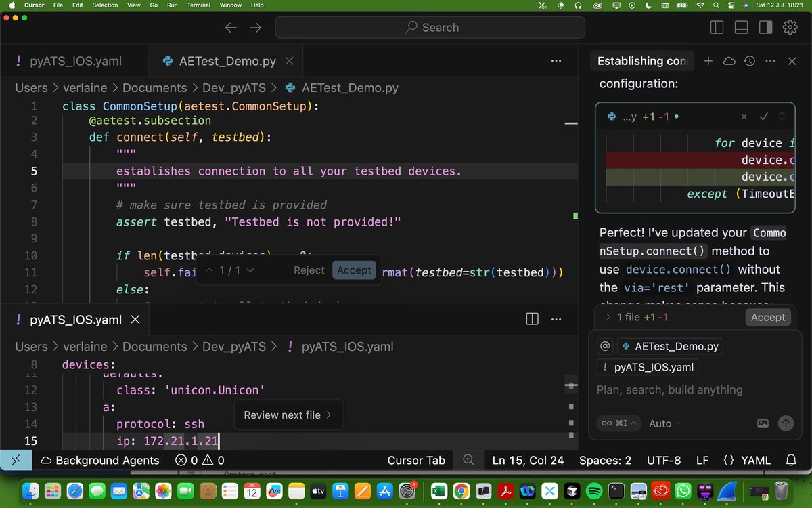This screenshot has height=508, width=812.
Task: Open the Auto model dropdown
Action: click(x=665, y=423)
